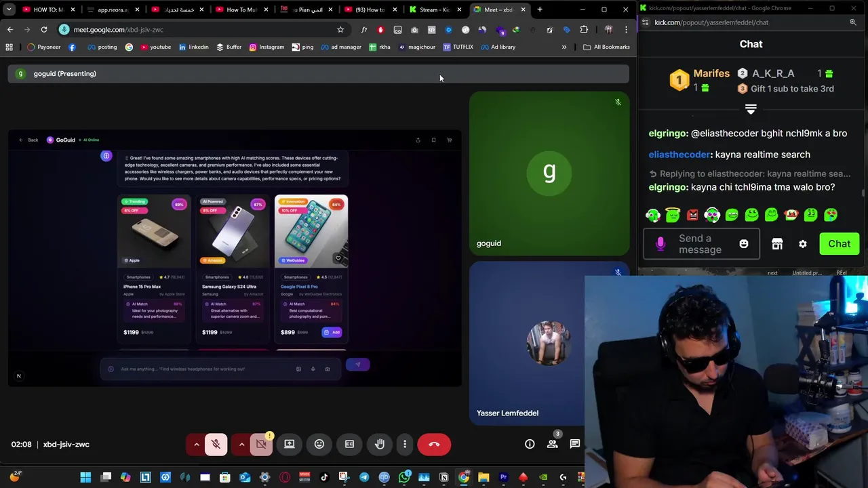This screenshot has width=868, height=488.
Task: Click Add on Google Pixel 8 Pro
Action: (x=332, y=332)
